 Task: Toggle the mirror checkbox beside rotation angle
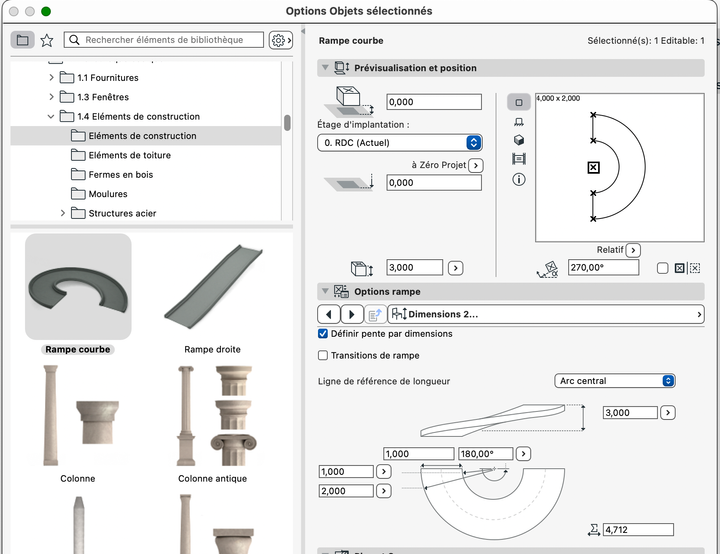pyautogui.click(x=662, y=268)
